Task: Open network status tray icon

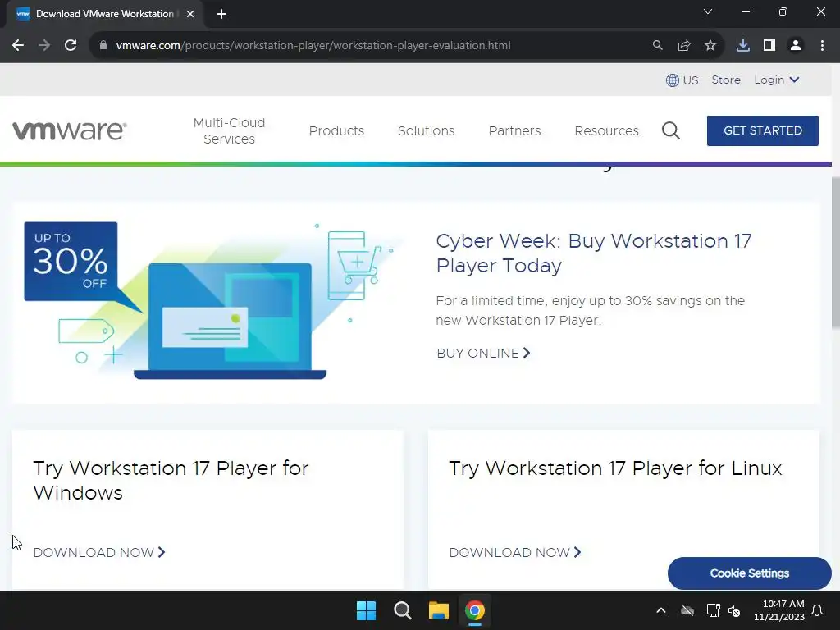Action: click(713, 610)
